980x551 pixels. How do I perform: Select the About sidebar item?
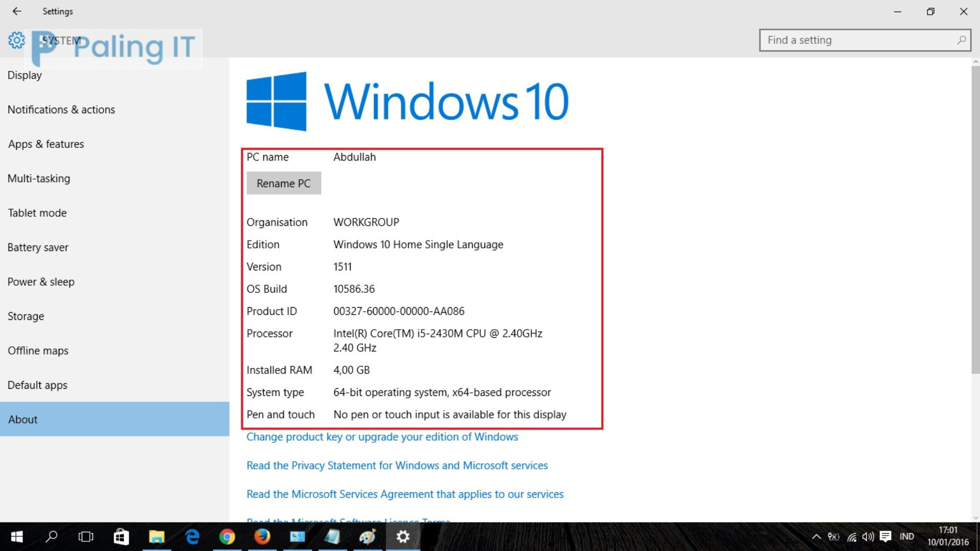pyautogui.click(x=114, y=419)
